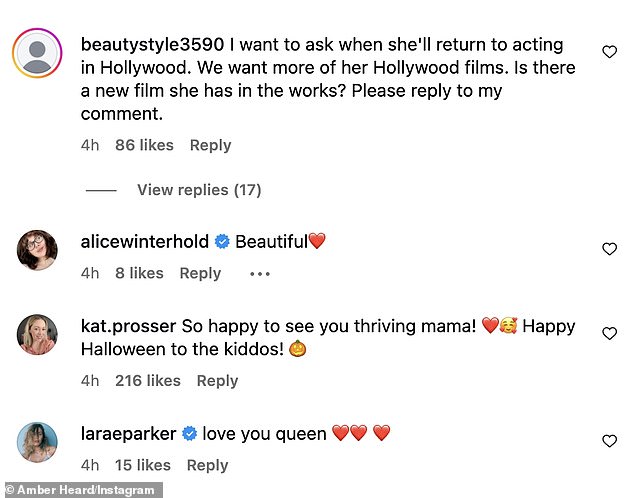Like alicewinterhold's comment with heart icon
The height and width of the screenshot is (498, 634).
(x=609, y=249)
